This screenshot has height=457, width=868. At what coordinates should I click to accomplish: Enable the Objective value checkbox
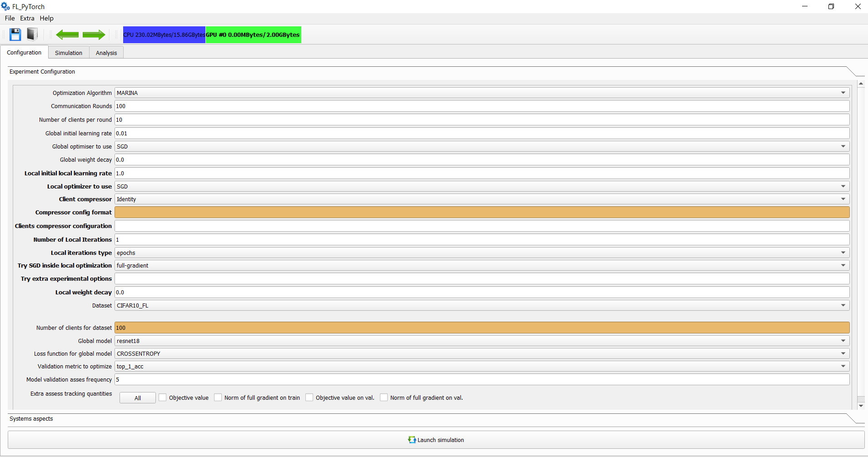pyautogui.click(x=163, y=397)
